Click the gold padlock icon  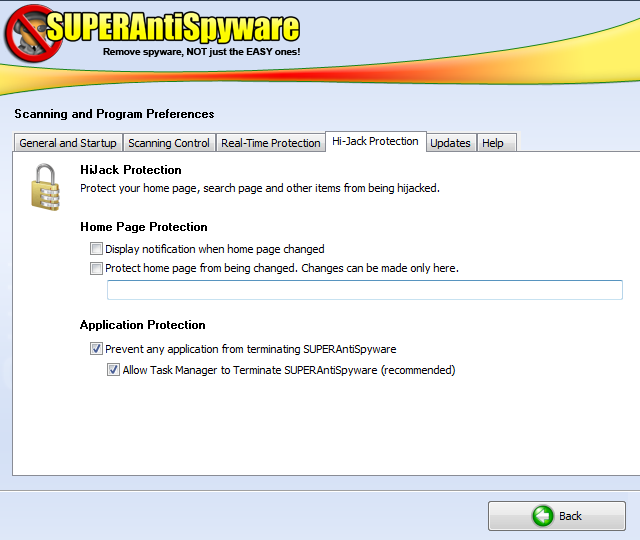pyautogui.click(x=46, y=187)
